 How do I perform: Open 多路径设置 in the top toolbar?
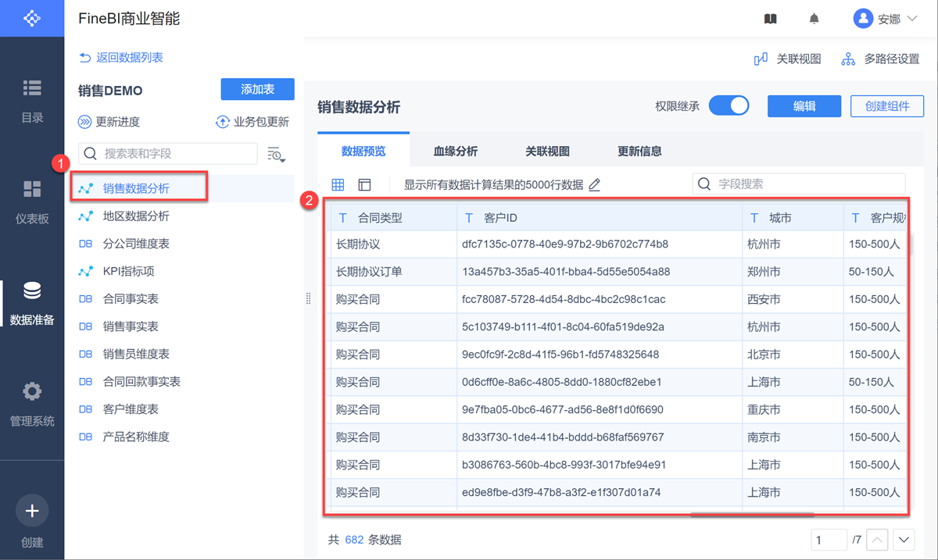(x=881, y=59)
